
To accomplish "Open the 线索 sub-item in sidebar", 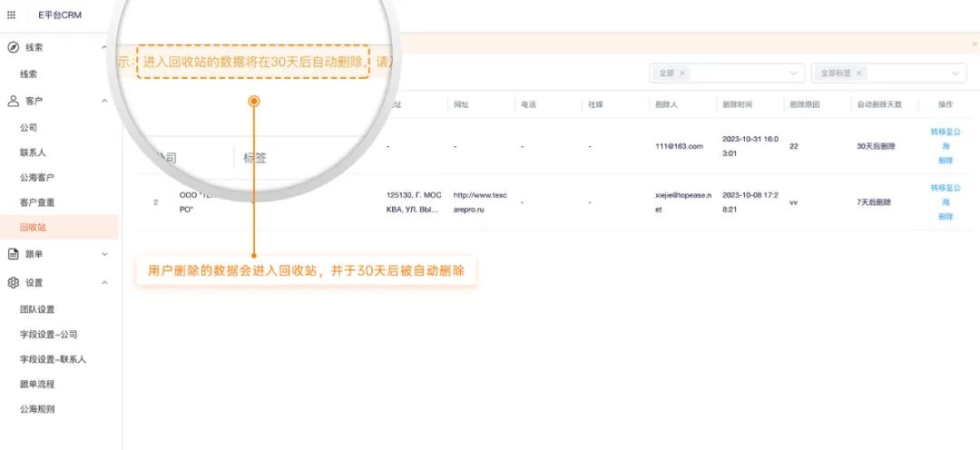I will tap(28, 73).
